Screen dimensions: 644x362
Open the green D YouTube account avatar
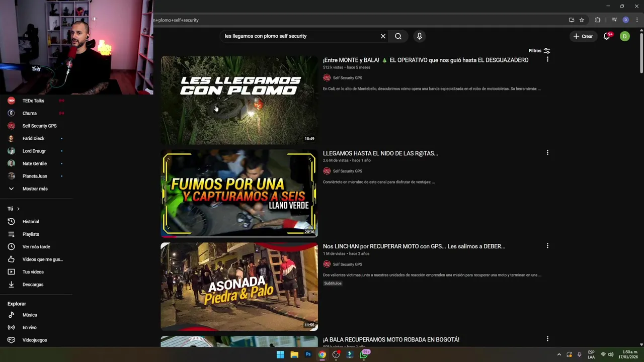click(x=624, y=36)
